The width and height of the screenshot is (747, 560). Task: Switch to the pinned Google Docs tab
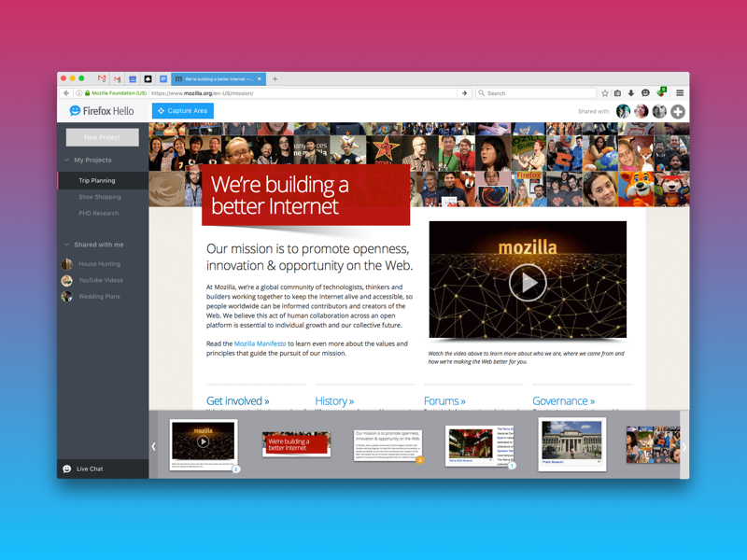[163, 79]
